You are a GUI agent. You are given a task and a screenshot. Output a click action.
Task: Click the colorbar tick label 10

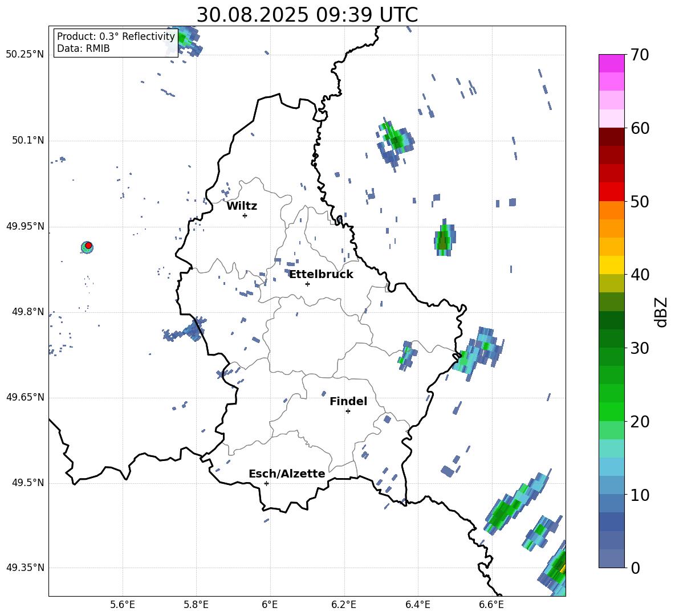click(x=640, y=495)
